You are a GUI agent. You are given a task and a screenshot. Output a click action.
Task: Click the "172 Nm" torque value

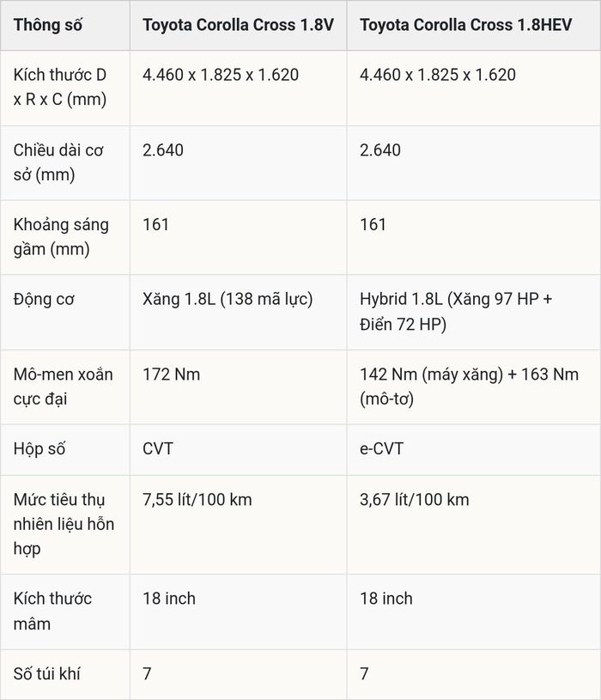pos(172,374)
